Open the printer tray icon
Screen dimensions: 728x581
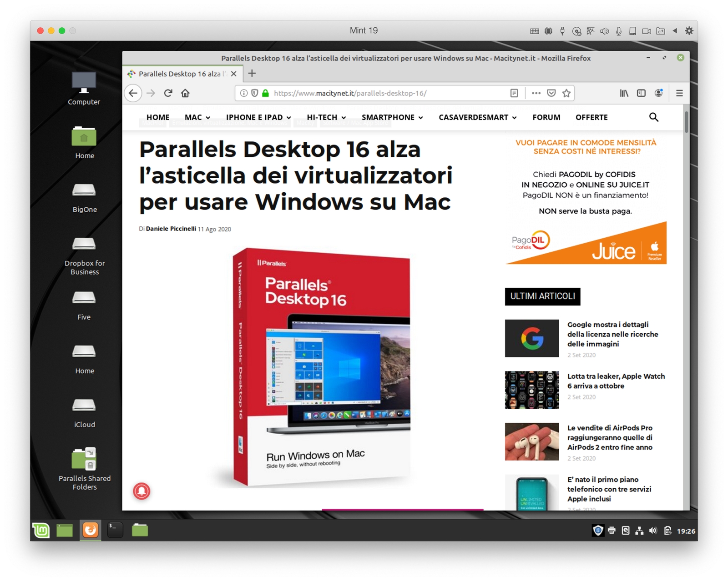click(612, 531)
